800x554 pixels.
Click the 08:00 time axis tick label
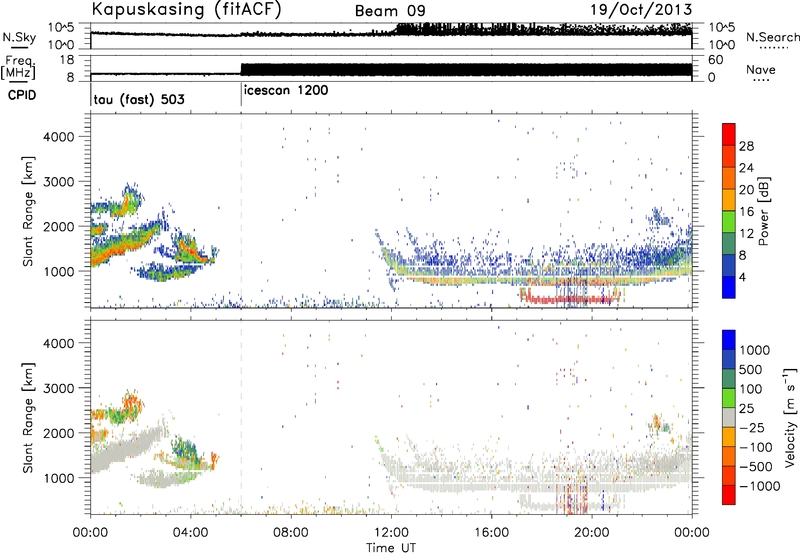[x=291, y=533]
